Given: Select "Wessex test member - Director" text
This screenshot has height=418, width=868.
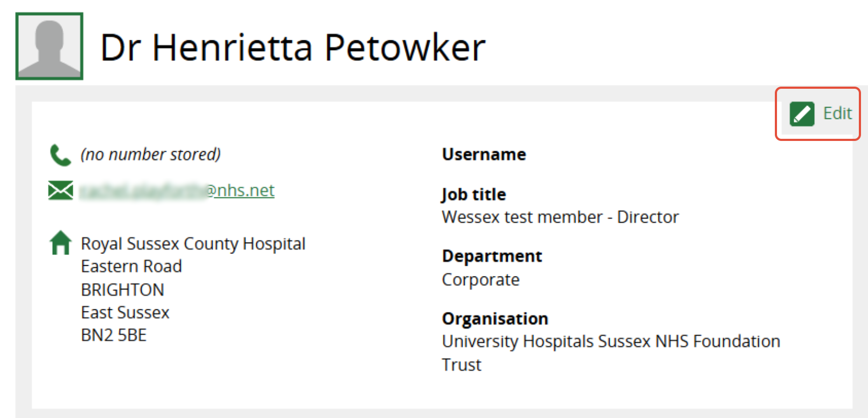Looking at the screenshot, I should tap(560, 217).
